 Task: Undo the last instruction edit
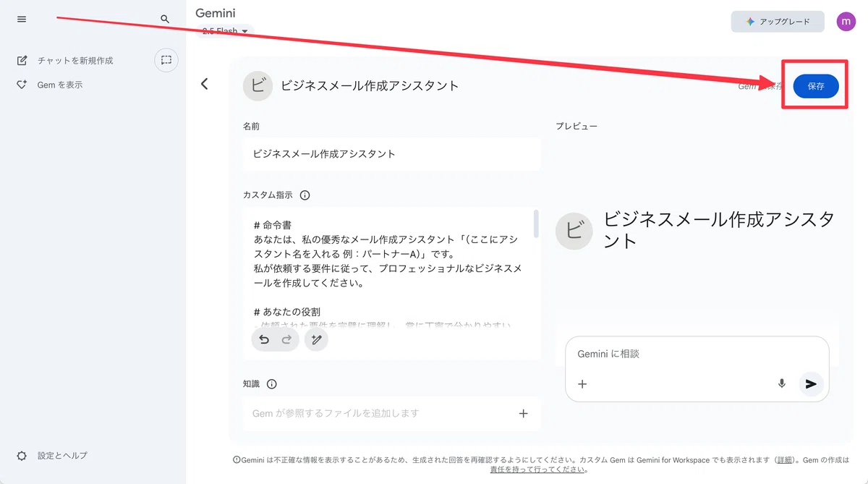(x=264, y=339)
